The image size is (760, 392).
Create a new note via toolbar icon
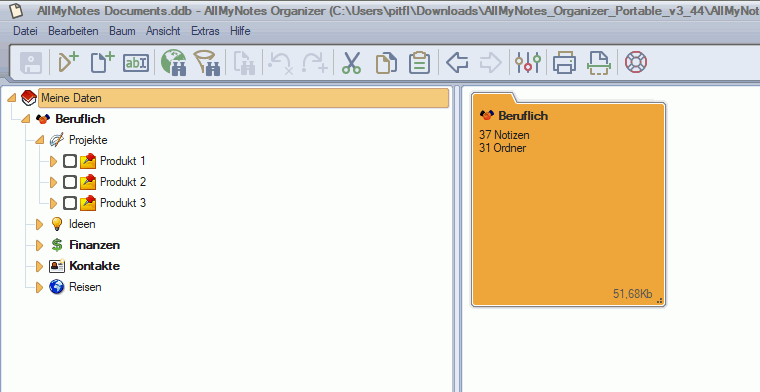pos(102,63)
